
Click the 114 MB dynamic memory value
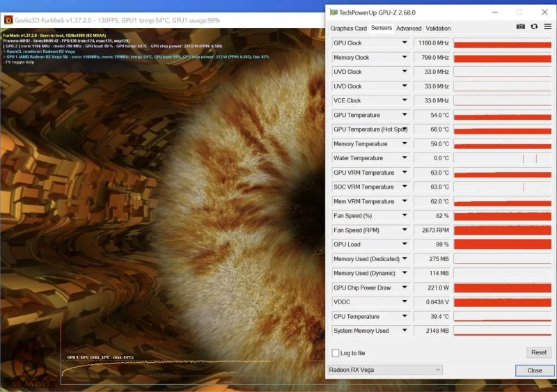[x=432, y=274]
